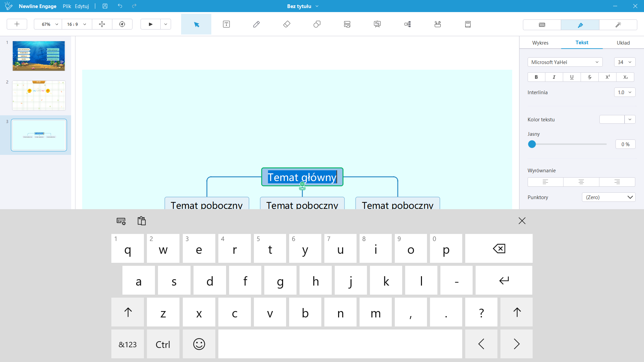Toggle bold formatting

(x=536, y=77)
